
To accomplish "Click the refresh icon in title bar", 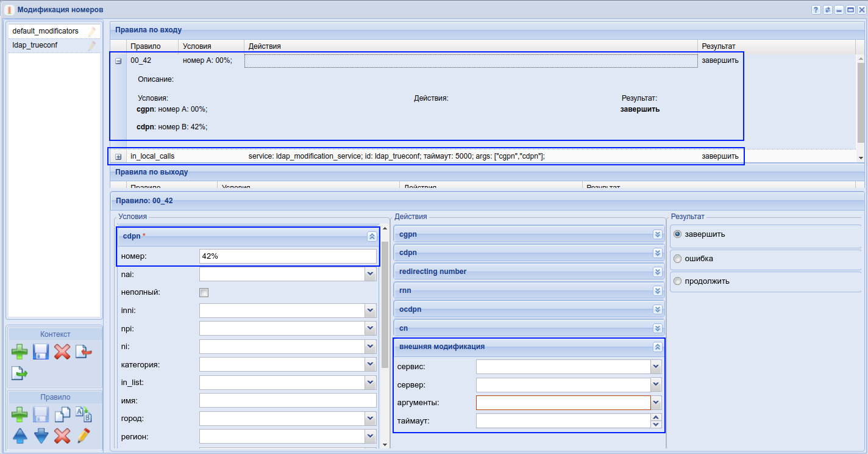I will click(827, 10).
